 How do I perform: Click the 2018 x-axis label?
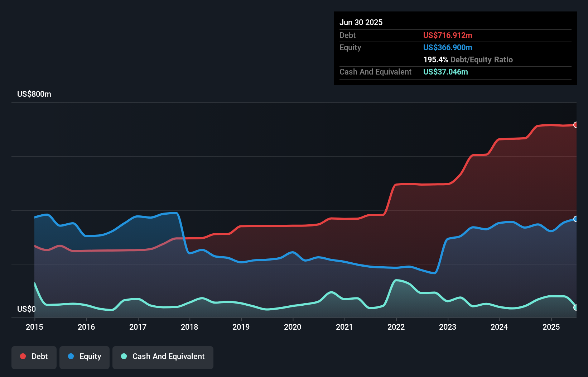189,327
